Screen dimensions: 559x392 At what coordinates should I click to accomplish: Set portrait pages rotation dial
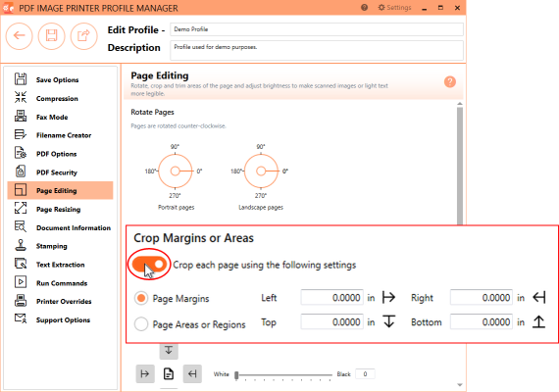pos(175,171)
